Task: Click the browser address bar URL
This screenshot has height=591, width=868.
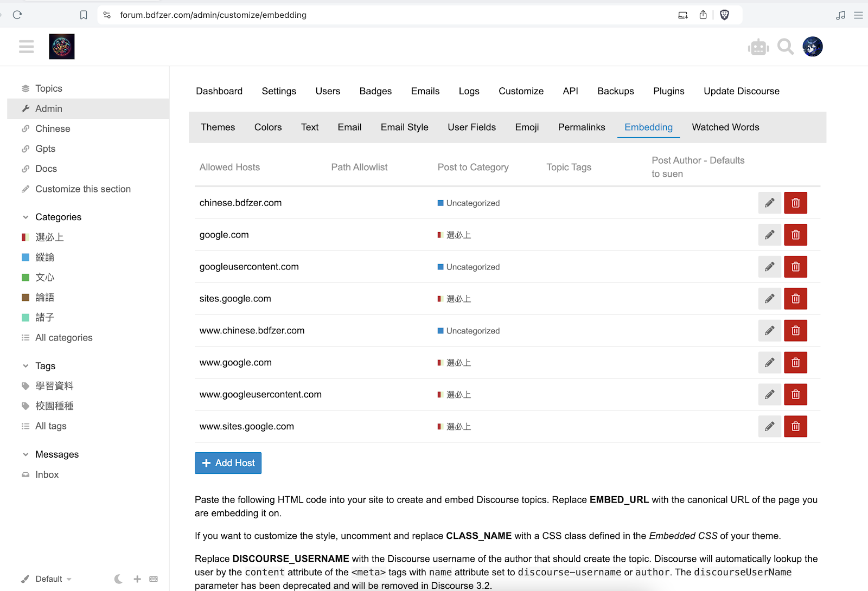Action: pyautogui.click(x=213, y=15)
